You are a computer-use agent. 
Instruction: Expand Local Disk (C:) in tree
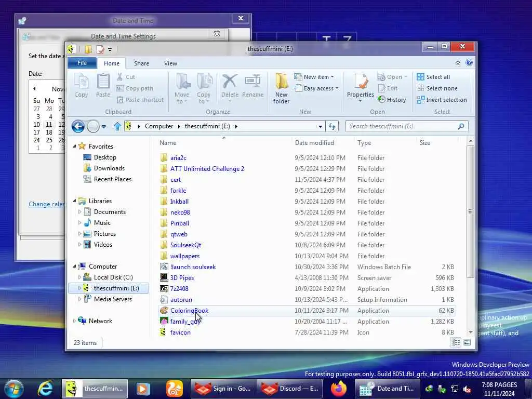click(x=79, y=277)
